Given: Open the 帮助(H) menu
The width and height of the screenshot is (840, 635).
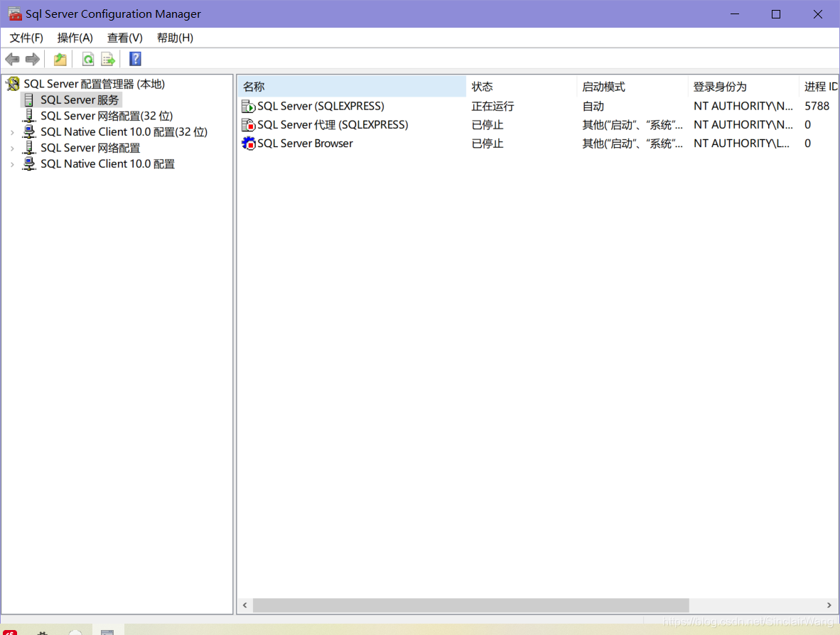Looking at the screenshot, I should (176, 38).
